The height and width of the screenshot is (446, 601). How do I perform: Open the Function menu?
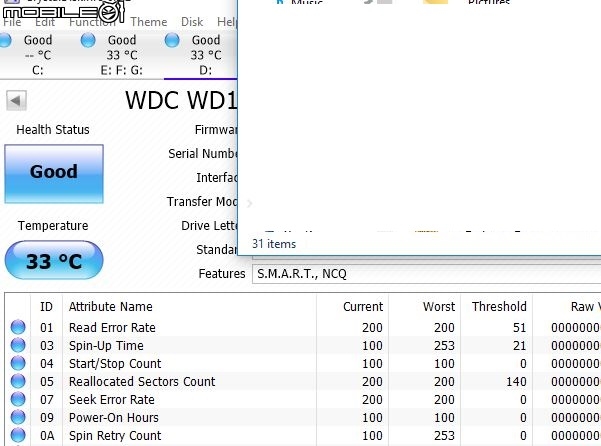tap(92, 22)
